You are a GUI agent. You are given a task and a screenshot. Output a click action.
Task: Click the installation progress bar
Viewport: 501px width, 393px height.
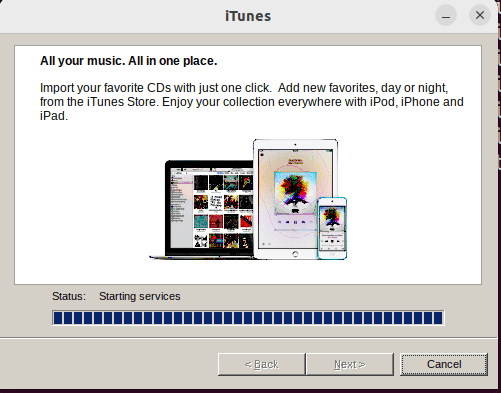click(x=248, y=318)
